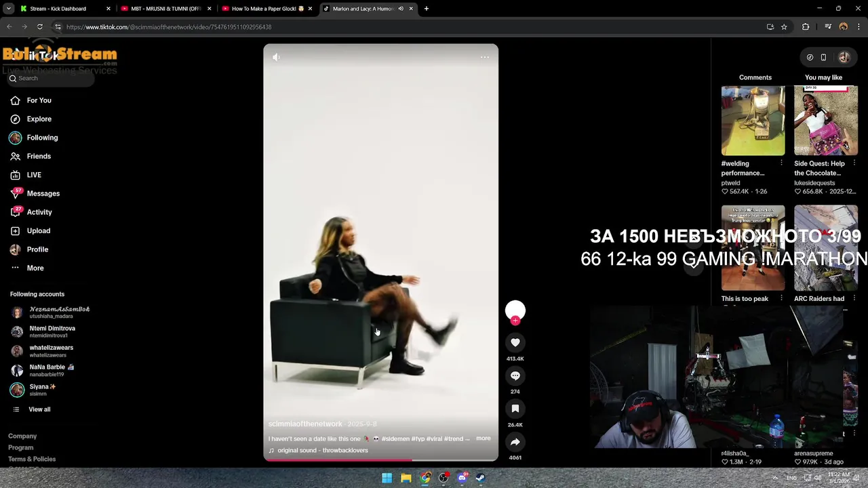
Task: Open Siyana following account
Action: click(x=34, y=390)
